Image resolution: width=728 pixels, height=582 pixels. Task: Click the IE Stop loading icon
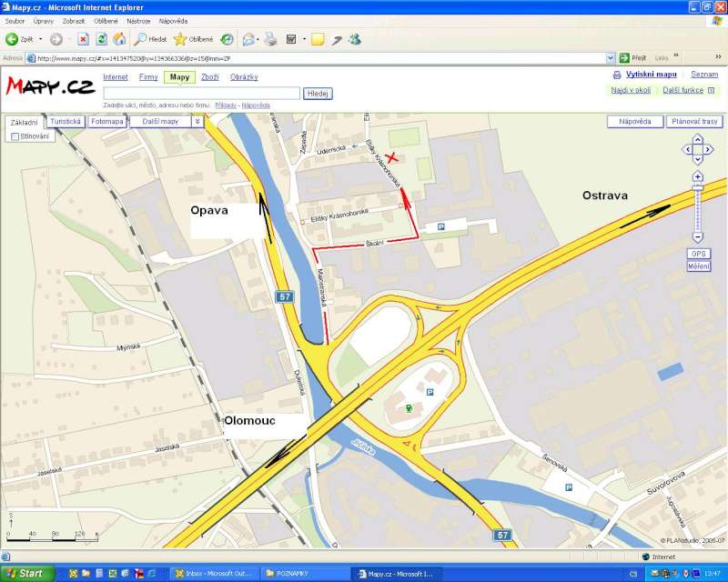coord(83,39)
